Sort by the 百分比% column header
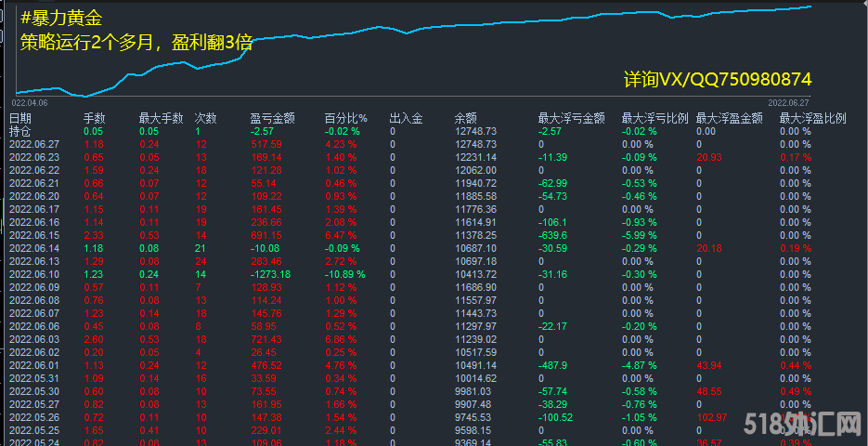 pos(345,119)
